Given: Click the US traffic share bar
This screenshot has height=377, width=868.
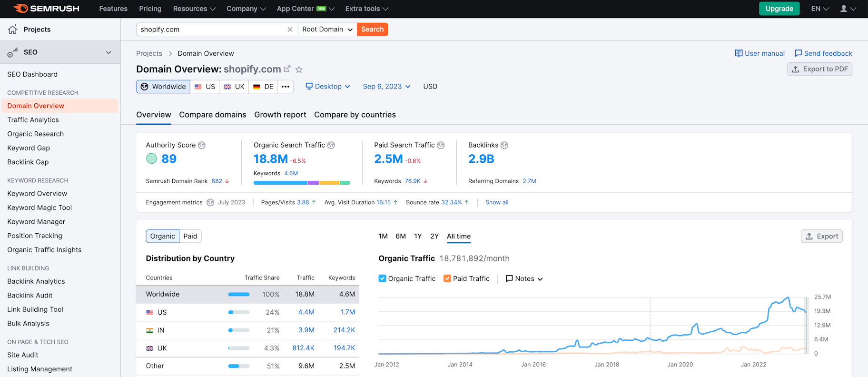Looking at the screenshot, I should tap(239, 312).
